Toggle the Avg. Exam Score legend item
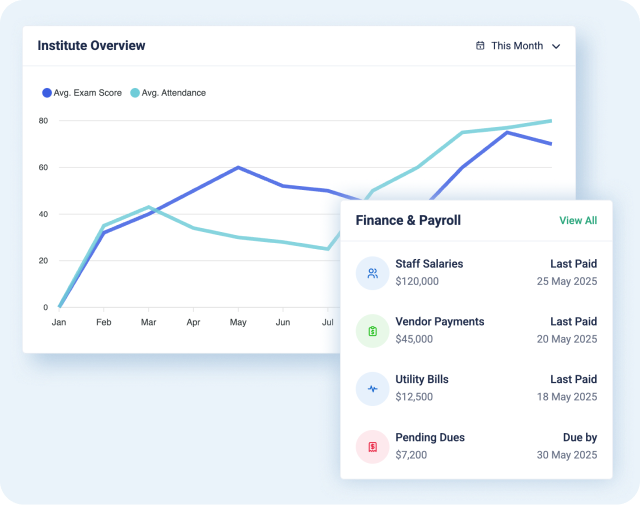 point(82,93)
